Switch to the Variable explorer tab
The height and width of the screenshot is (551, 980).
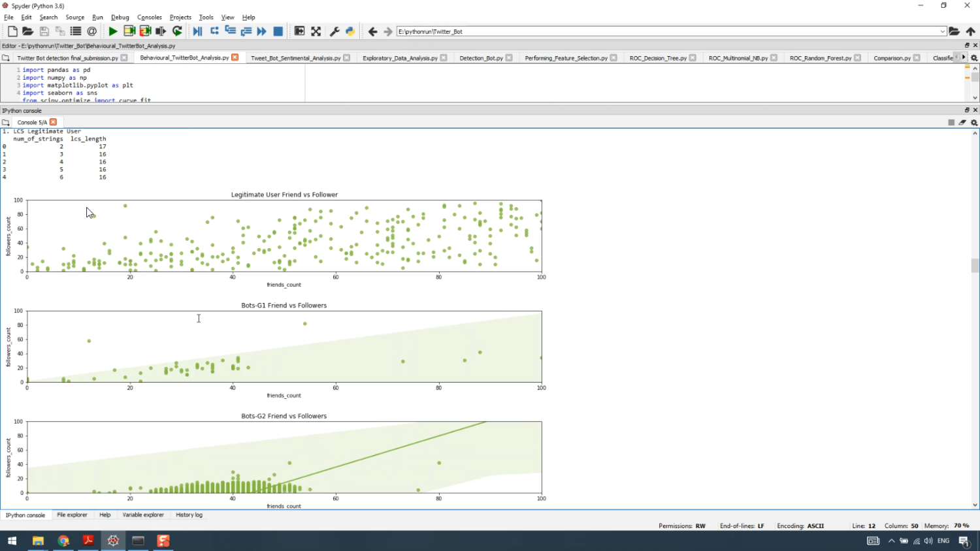click(x=143, y=515)
